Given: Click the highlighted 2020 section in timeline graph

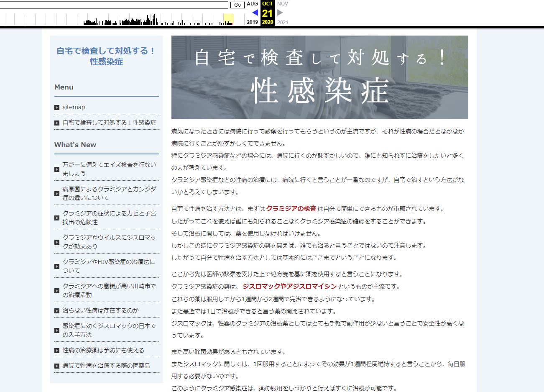Looking at the screenshot, I should 228,19.
